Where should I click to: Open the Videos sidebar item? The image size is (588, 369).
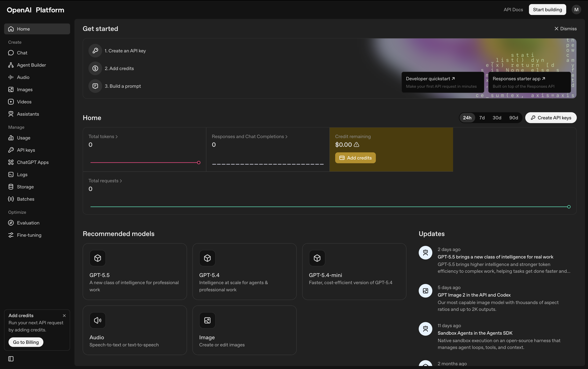tap(37, 102)
